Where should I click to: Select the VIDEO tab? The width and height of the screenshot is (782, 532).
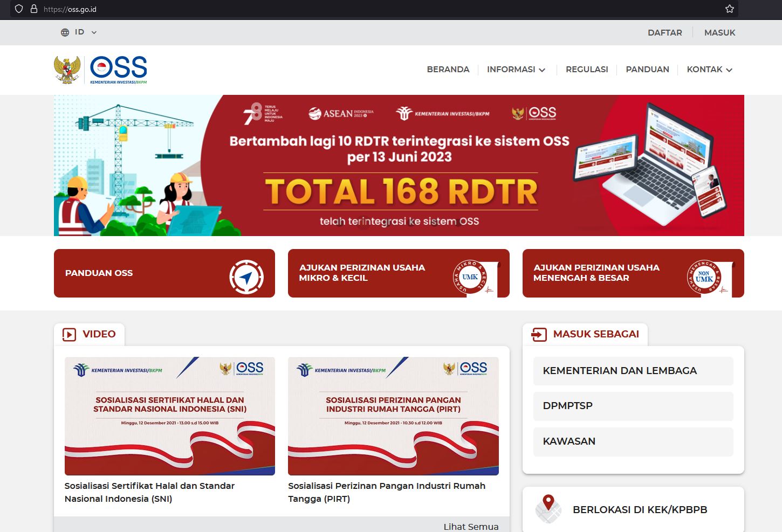[89, 335]
